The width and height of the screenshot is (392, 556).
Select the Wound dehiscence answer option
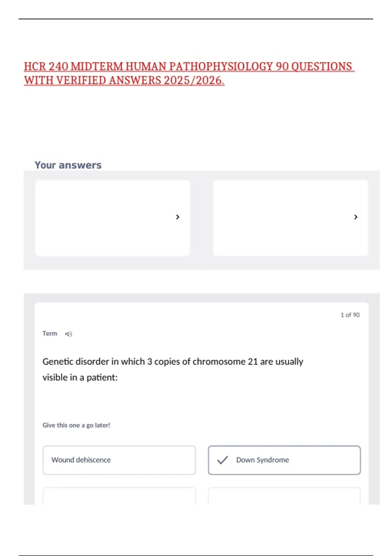[119, 460]
